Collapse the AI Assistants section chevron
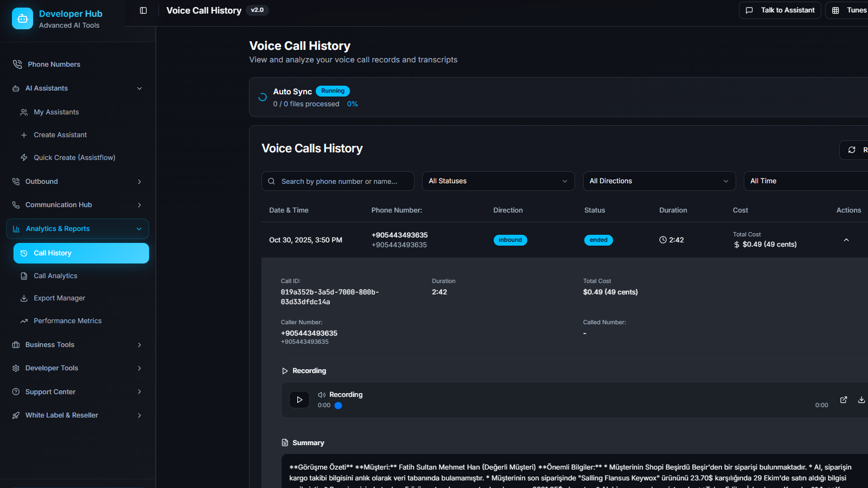This screenshot has width=868, height=488. click(x=139, y=88)
